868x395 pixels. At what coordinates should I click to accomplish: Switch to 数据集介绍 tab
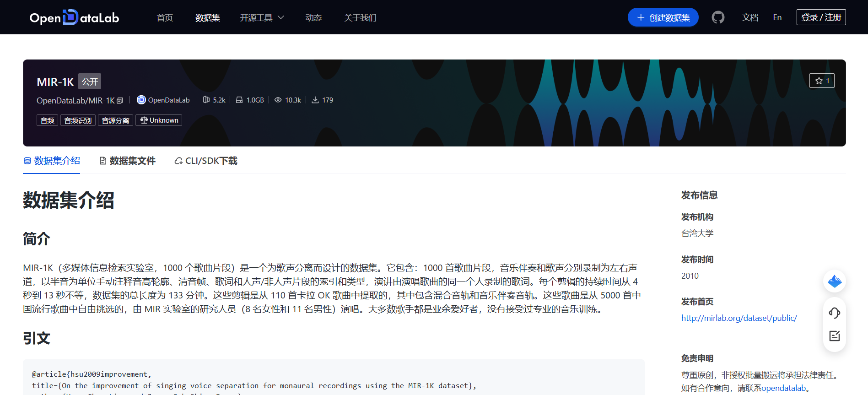click(x=52, y=161)
